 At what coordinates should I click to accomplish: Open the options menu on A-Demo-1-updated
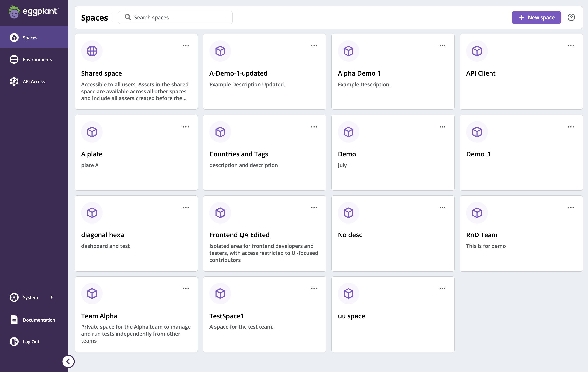pos(314,46)
